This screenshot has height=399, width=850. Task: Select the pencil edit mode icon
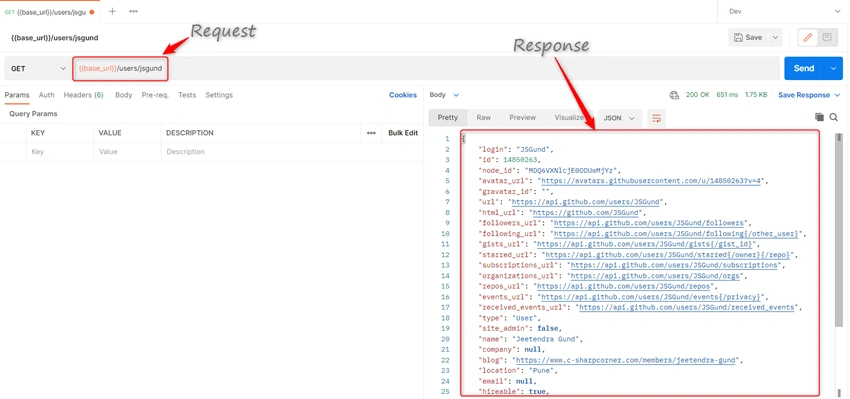click(x=808, y=37)
